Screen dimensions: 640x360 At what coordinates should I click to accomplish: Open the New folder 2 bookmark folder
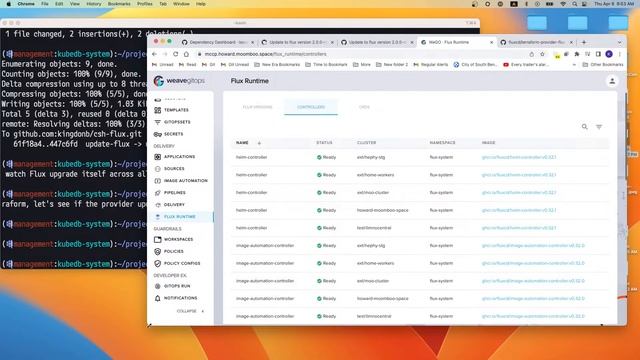(x=391, y=64)
